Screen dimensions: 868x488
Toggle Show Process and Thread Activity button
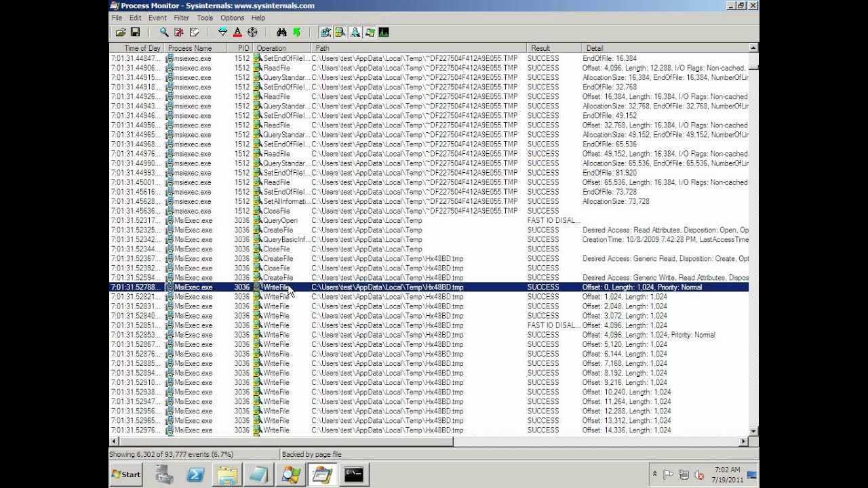pyautogui.click(x=370, y=32)
